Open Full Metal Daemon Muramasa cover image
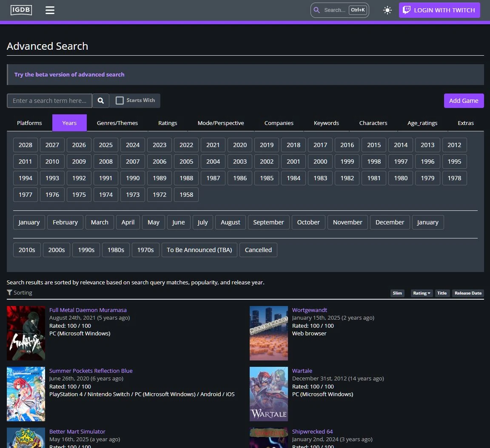 click(x=26, y=333)
